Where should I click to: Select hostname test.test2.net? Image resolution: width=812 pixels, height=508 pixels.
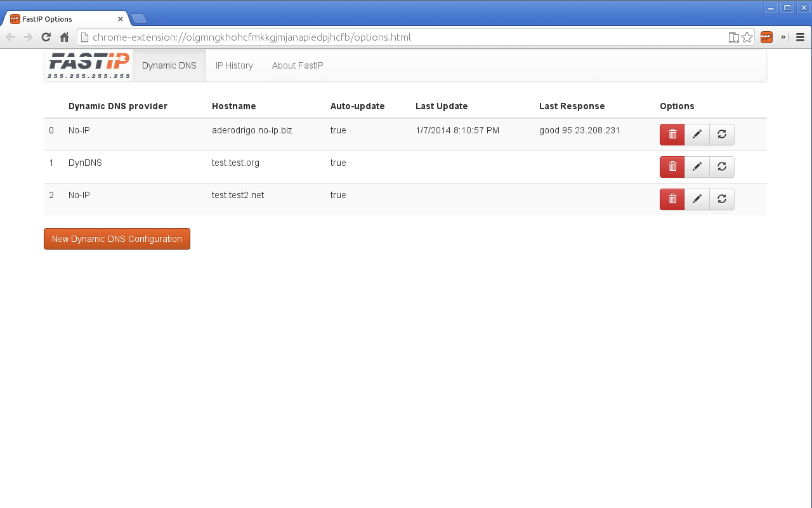[x=238, y=195]
